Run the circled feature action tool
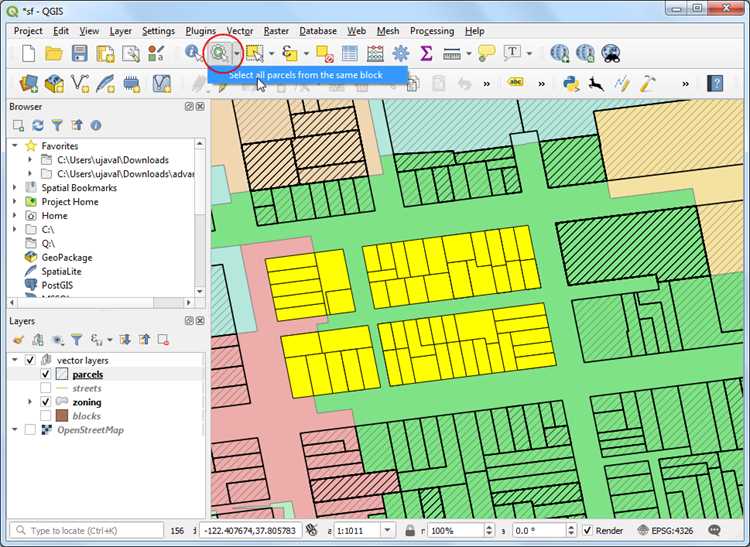Viewport: 750px width, 547px height. [x=221, y=53]
